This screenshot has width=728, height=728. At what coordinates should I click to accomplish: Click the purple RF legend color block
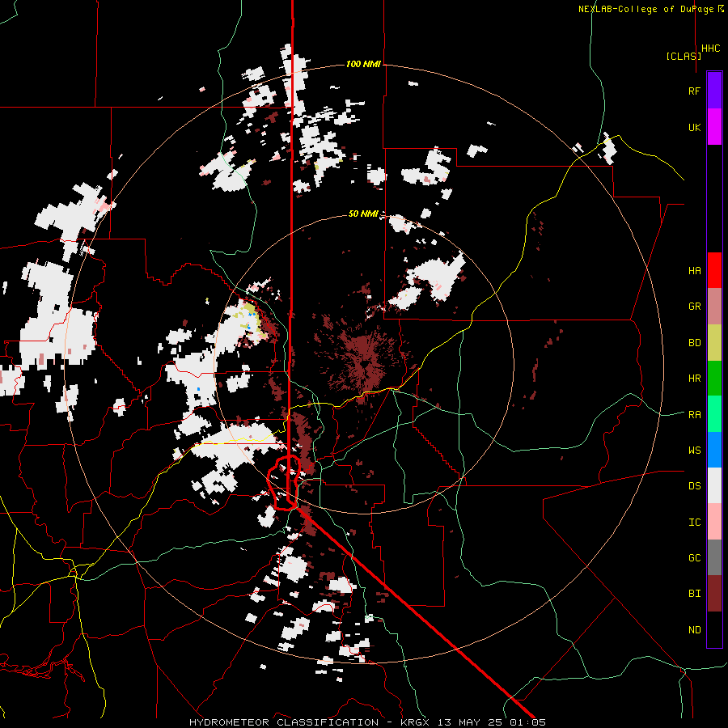point(714,90)
